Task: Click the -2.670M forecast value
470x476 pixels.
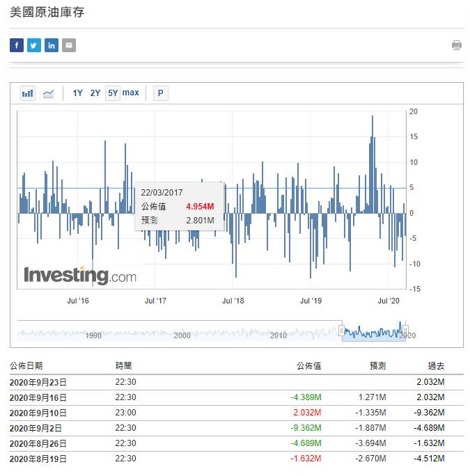Action: pyautogui.click(x=370, y=459)
